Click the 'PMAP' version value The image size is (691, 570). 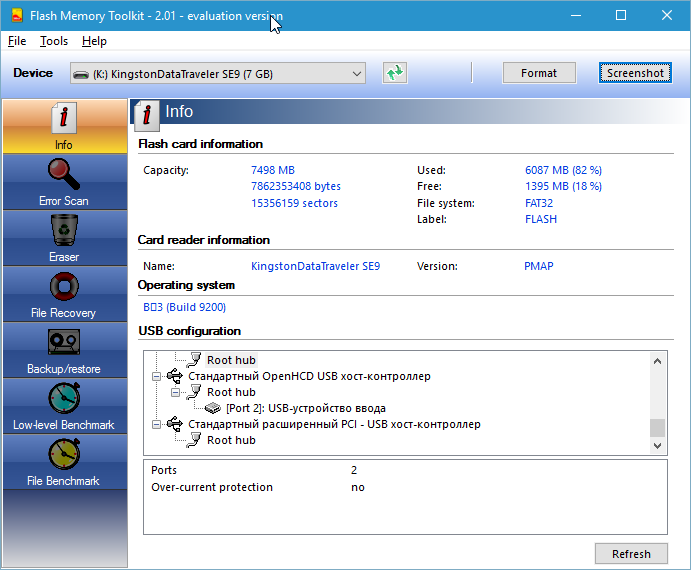coord(539,266)
